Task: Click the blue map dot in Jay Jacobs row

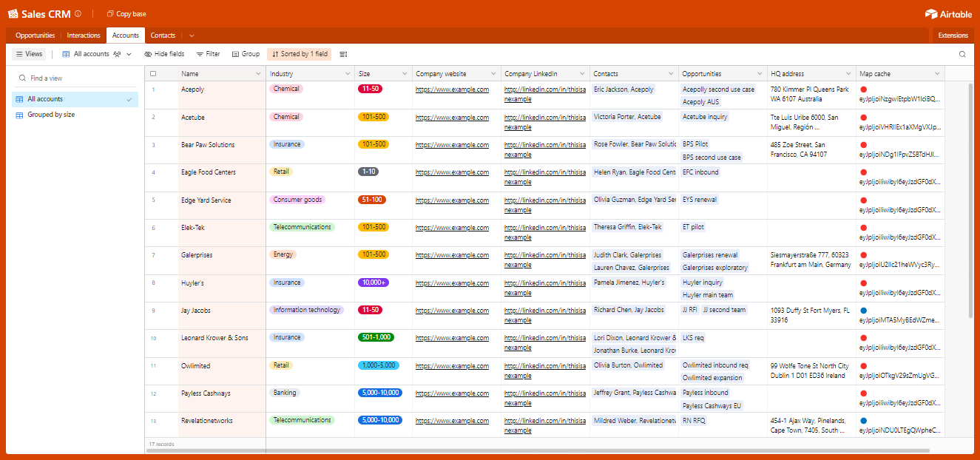Action: tap(863, 311)
